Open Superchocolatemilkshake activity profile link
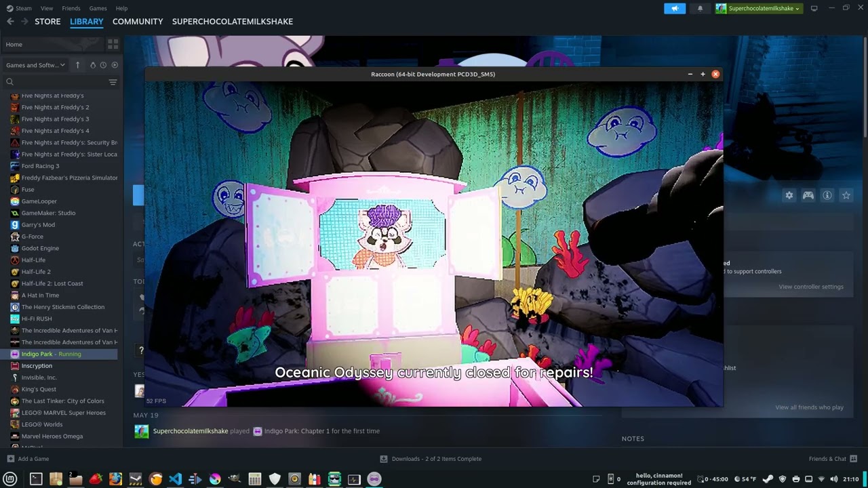The image size is (868, 488). (x=191, y=431)
